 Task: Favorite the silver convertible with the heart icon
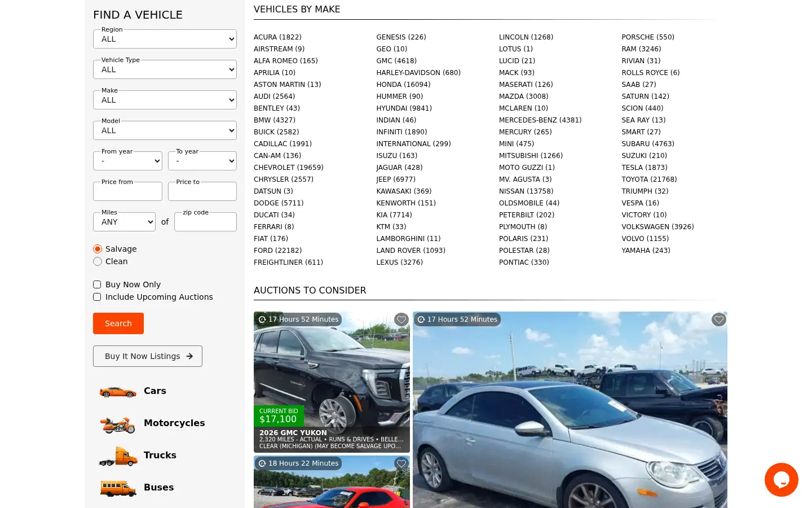(x=719, y=319)
